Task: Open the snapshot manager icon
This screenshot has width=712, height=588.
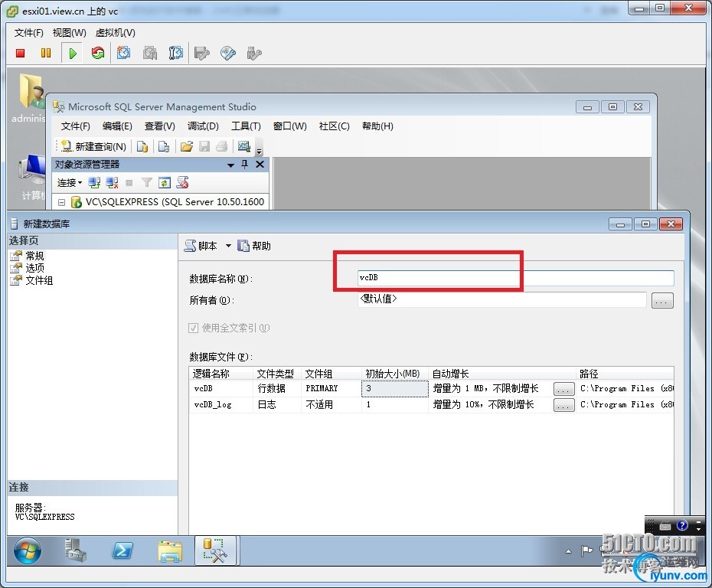Action: [176, 53]
